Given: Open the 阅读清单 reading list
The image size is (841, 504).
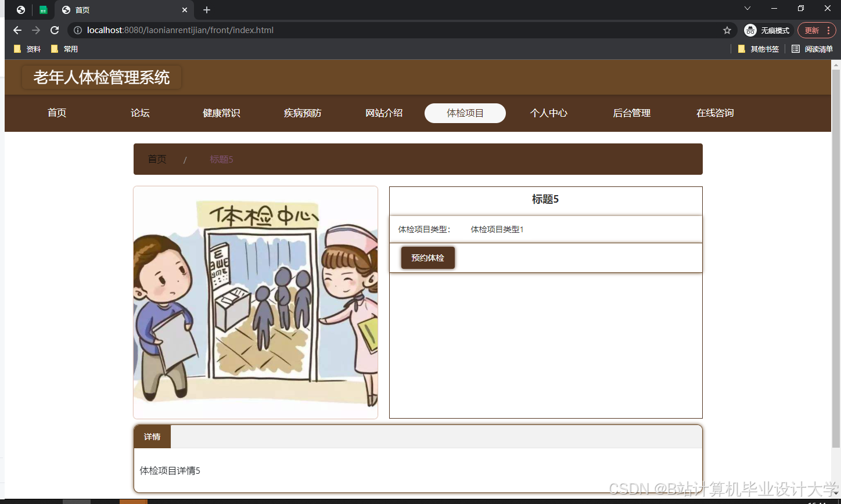Looking at the screenshot, I should [813, 49].
